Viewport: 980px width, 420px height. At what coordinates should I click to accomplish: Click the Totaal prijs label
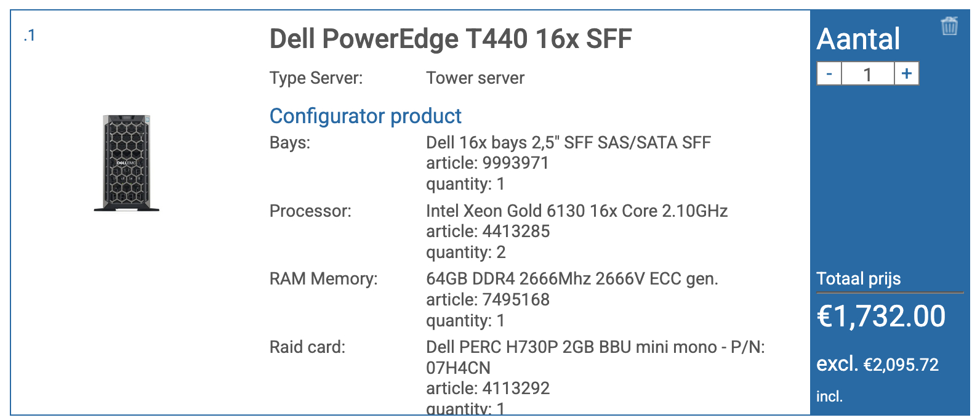coord(858,279)
